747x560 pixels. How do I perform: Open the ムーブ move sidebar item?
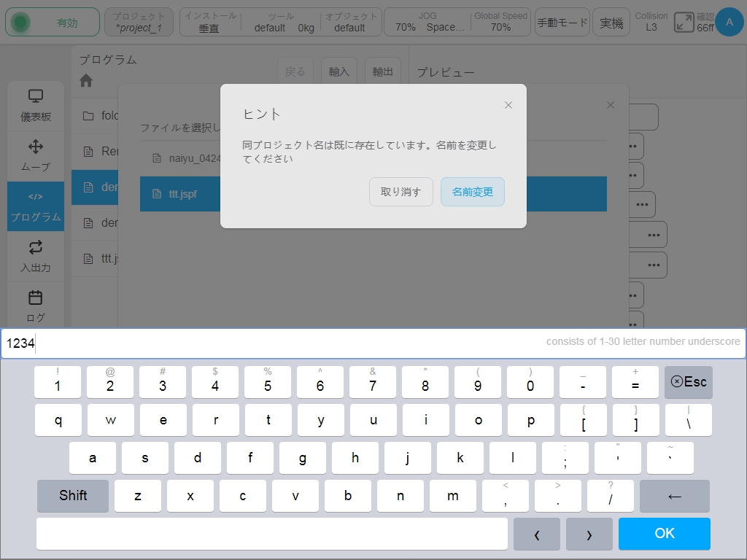pyautogui.click(x=36, y=156)
